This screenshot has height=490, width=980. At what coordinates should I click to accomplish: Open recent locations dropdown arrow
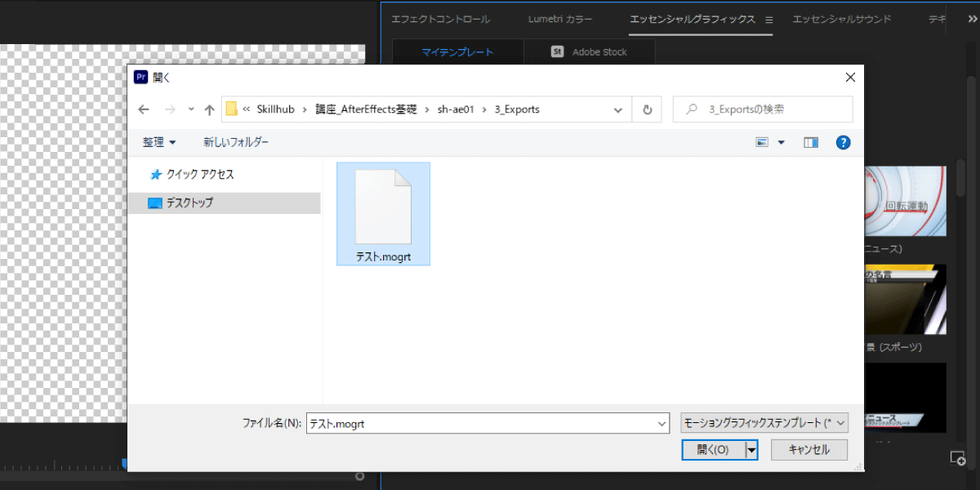tap(191, 109)
